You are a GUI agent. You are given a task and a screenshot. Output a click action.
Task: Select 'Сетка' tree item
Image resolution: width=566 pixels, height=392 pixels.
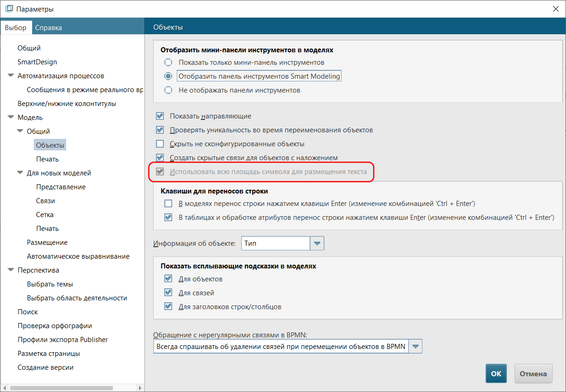45,215
